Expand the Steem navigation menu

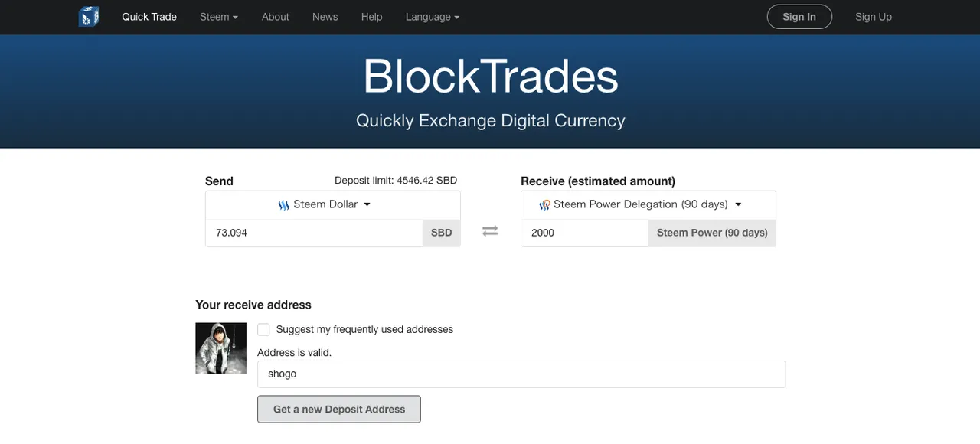click(x=219, y=17)
